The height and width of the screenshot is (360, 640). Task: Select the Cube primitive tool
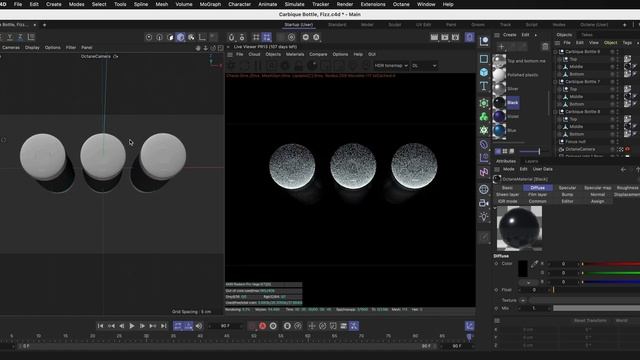[484, 72]
